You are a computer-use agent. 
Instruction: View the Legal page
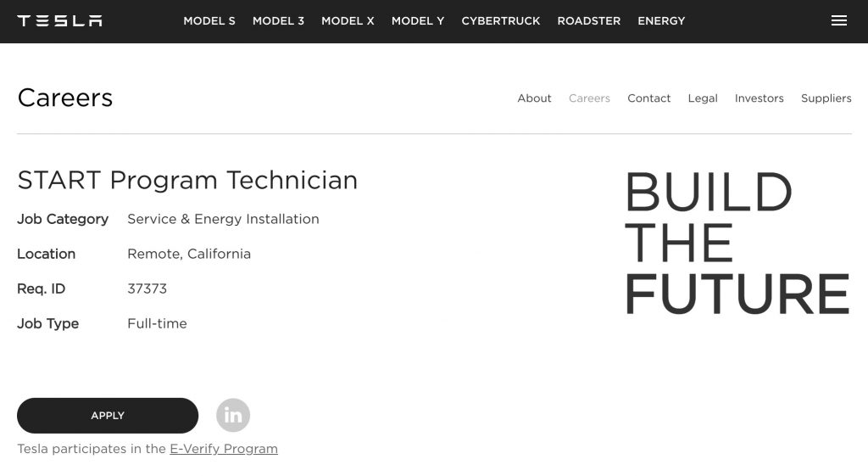703,98
